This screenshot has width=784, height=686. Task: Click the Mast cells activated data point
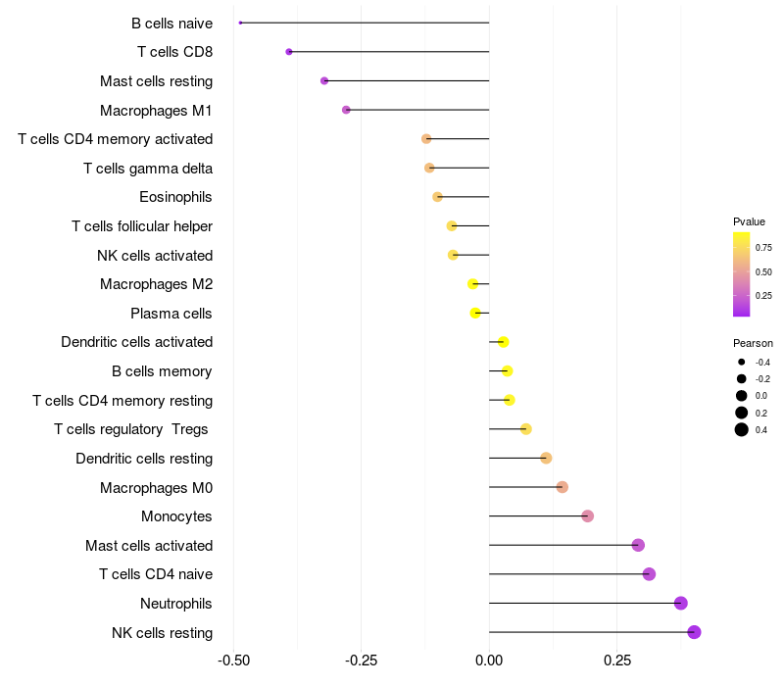coord(638,546)
